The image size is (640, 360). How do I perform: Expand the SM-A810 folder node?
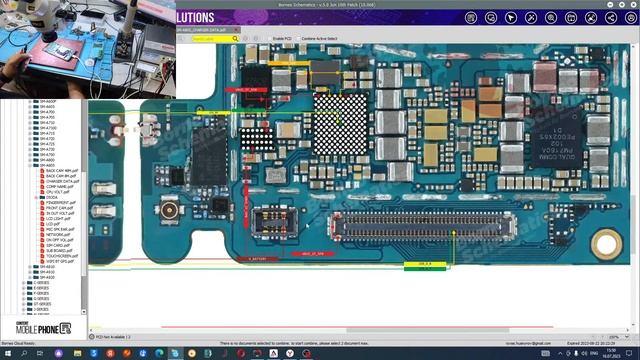30,267
